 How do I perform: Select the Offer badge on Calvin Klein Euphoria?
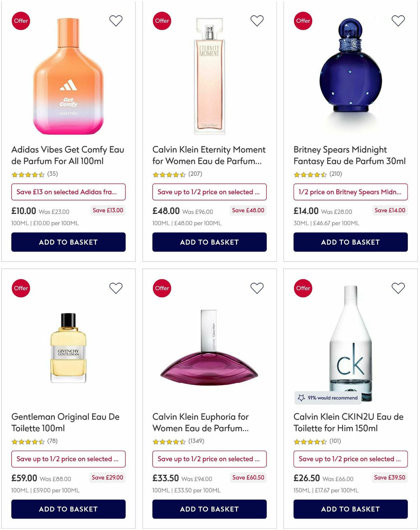point(162,288)
